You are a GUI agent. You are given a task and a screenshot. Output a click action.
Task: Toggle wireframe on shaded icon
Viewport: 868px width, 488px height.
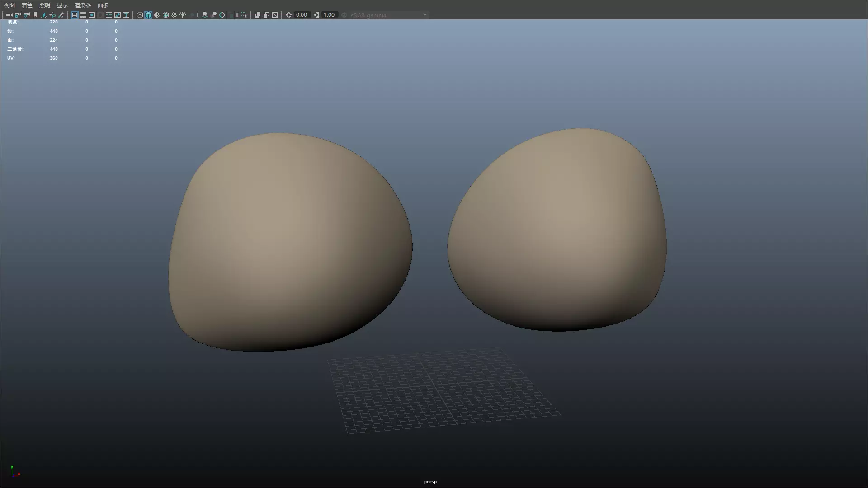coord(165,15)
